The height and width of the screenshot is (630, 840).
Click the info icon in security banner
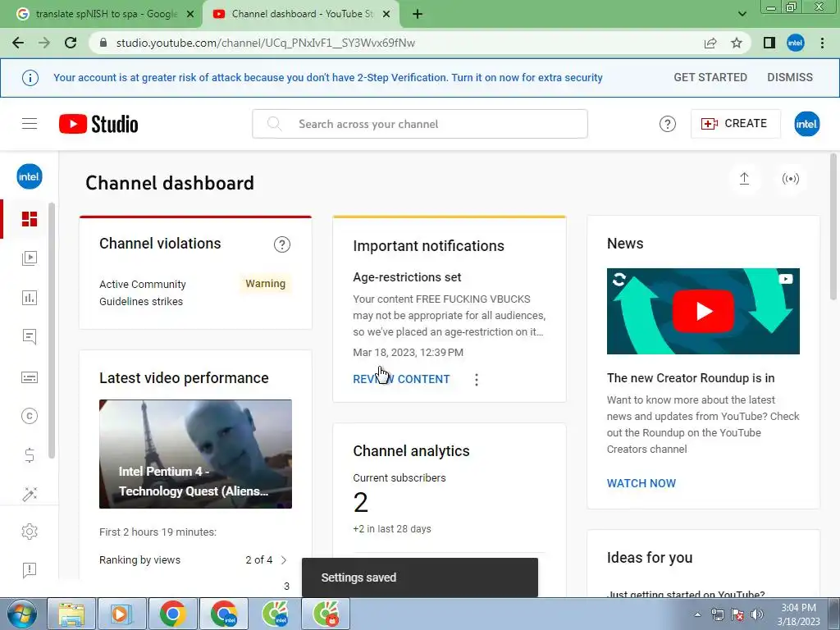click(x=30, y=78)
